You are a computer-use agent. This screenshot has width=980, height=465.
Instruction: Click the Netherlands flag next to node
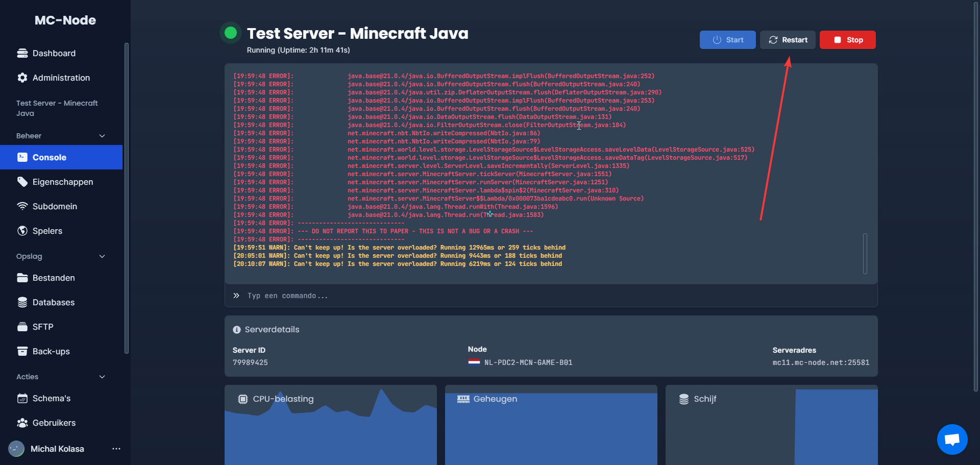[x=474, y=362]
